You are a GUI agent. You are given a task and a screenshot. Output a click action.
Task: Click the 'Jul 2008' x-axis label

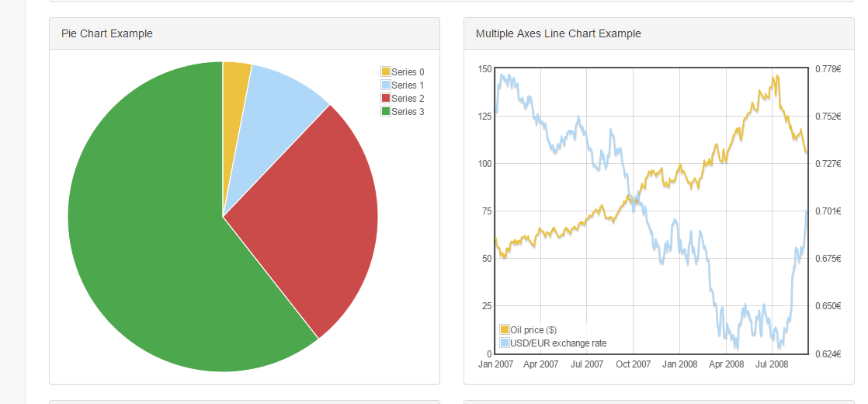[x=772, y=364]
